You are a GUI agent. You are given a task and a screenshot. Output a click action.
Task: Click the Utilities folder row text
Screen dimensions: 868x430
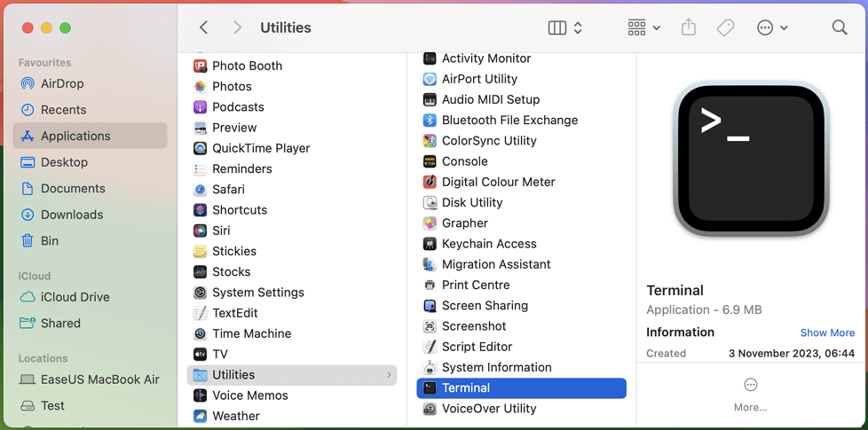[233, 375]
